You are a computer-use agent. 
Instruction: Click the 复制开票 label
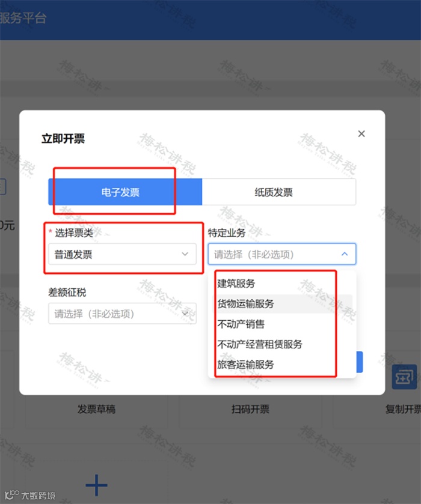click(404, 409)
